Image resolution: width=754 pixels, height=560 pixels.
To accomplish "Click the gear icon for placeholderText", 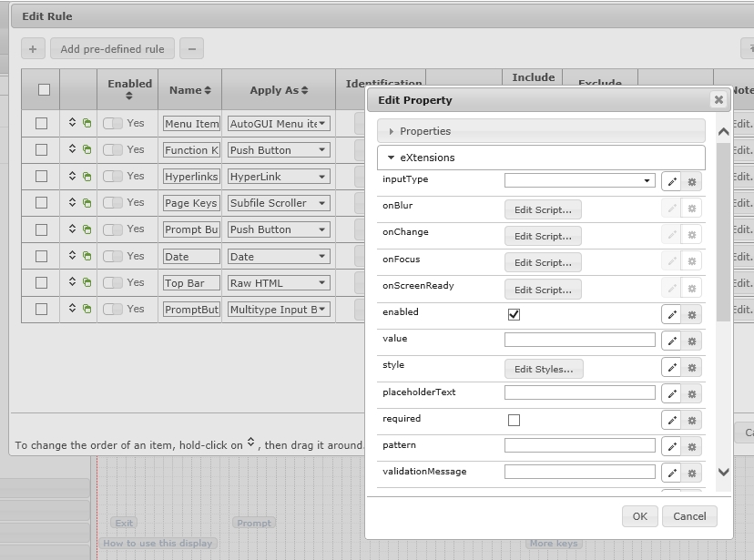I will tap(692, 394).
